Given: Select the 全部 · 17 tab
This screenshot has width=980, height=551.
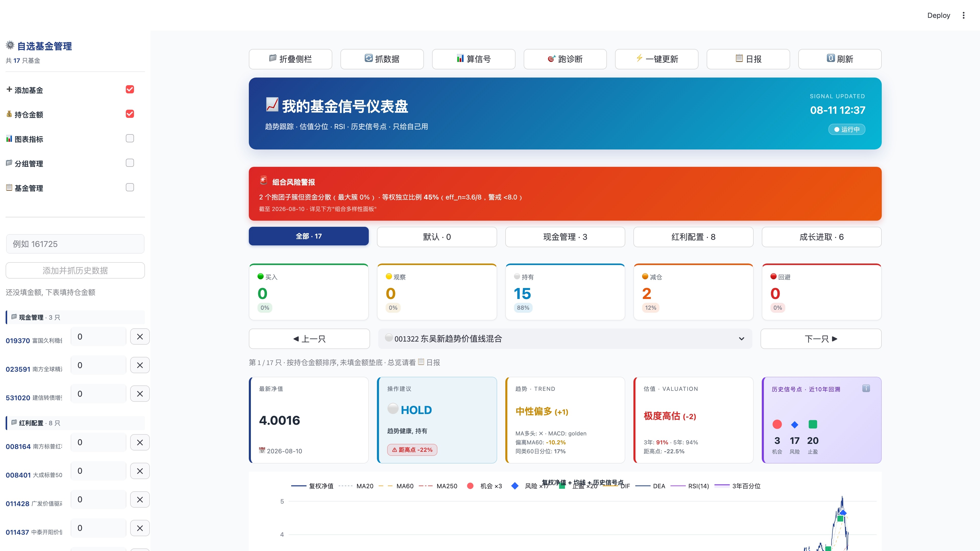Looking at the screenshot, I should pyautogui.click(x=309, y=236).
